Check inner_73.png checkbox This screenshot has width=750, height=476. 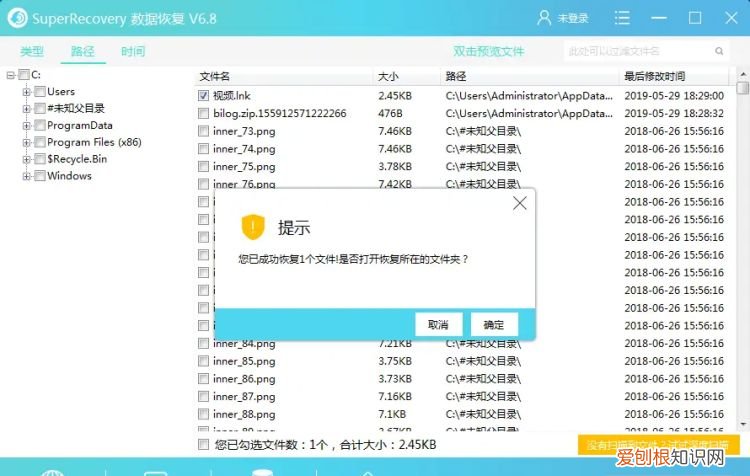[x=203, y=131]
